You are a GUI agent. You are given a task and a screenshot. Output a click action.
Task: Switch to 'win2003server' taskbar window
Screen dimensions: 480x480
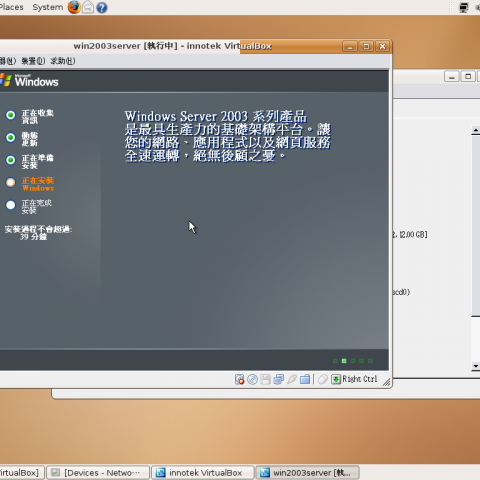coord(307,473)
